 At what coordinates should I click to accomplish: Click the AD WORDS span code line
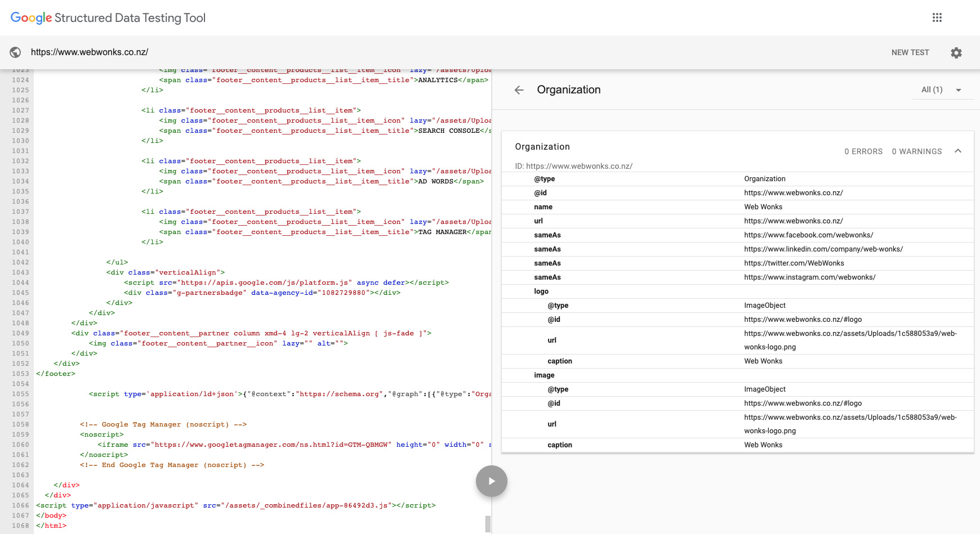click(x=321, y=181)
